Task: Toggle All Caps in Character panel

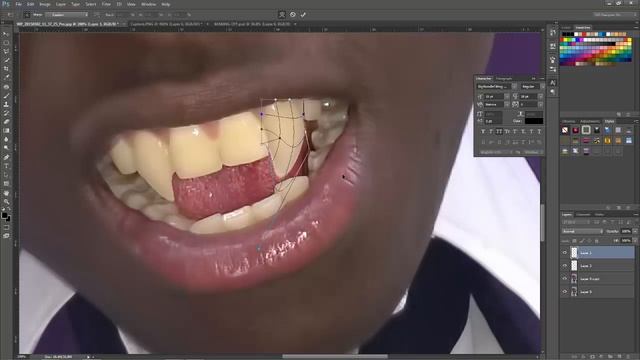Action: point(499,131)
